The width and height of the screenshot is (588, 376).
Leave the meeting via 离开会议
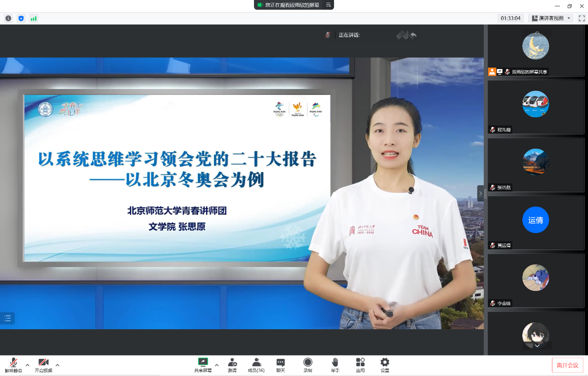pos(567,364)
